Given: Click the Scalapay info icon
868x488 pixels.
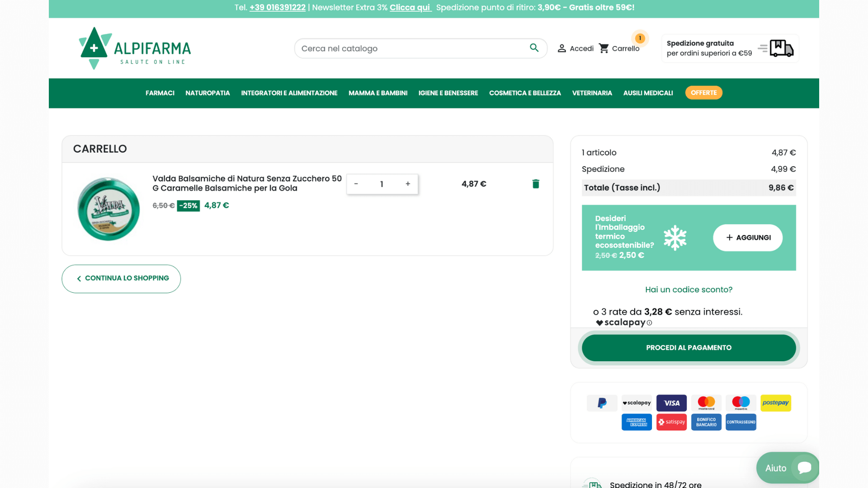Looking at the screenshot, I should 649,323.
